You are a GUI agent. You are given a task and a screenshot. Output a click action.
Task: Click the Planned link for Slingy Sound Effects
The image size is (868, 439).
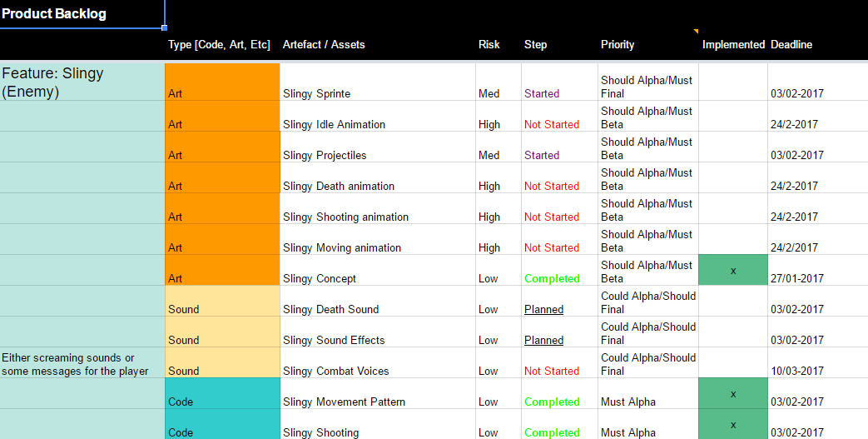pyautogui.click(x=543, y=340)
